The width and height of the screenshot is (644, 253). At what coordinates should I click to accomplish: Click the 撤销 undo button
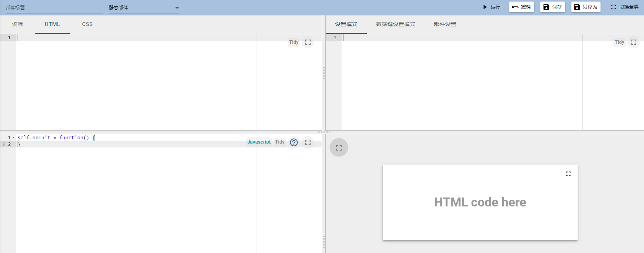click(x=521, y=7)
